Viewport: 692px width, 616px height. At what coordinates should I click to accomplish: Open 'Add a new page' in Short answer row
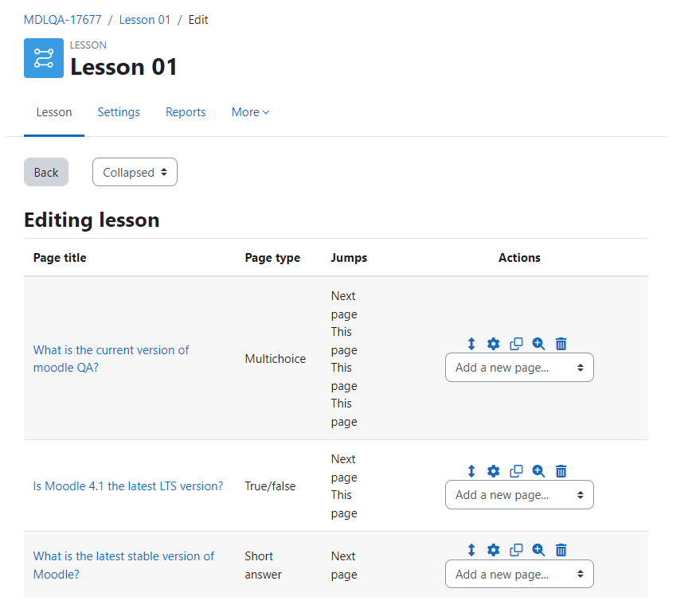519,574
